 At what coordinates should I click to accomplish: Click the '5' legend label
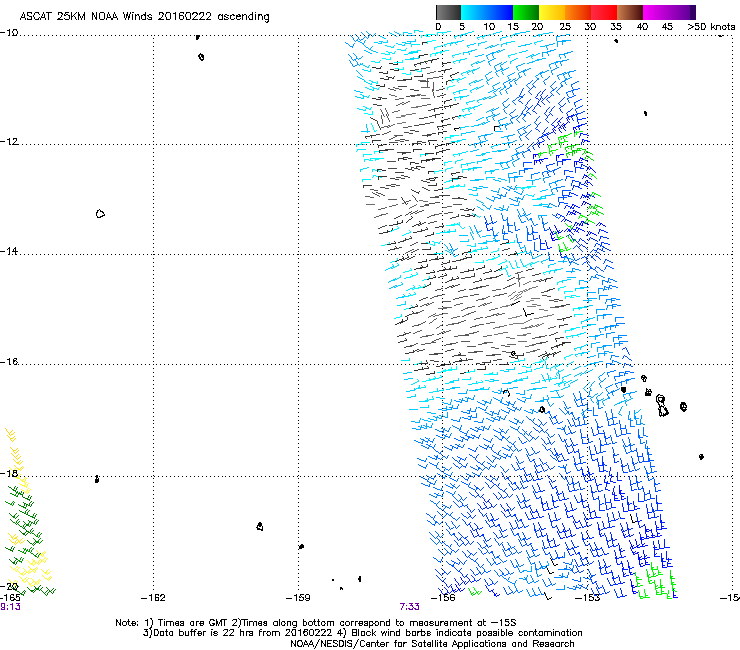(x=462, y=27)
